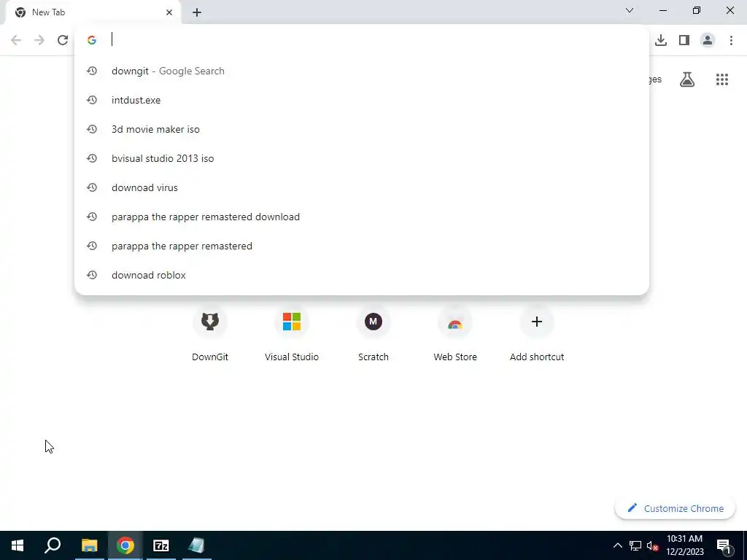Image resolution: width=747 pixels, height=560 pixels.
Task: Open the Windows Start menu
Action: click(x=18, y=545)
